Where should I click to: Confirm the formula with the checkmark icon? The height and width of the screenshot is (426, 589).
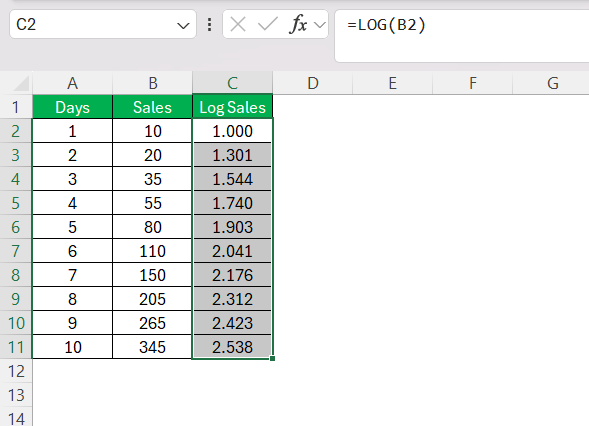pyautogui.click(x=267, y=25)
